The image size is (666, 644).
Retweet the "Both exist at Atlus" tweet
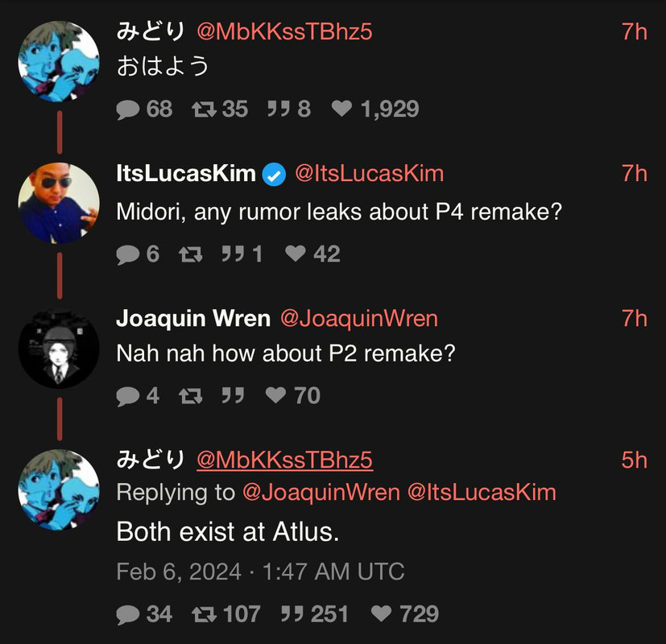click(x=204, y=615)
